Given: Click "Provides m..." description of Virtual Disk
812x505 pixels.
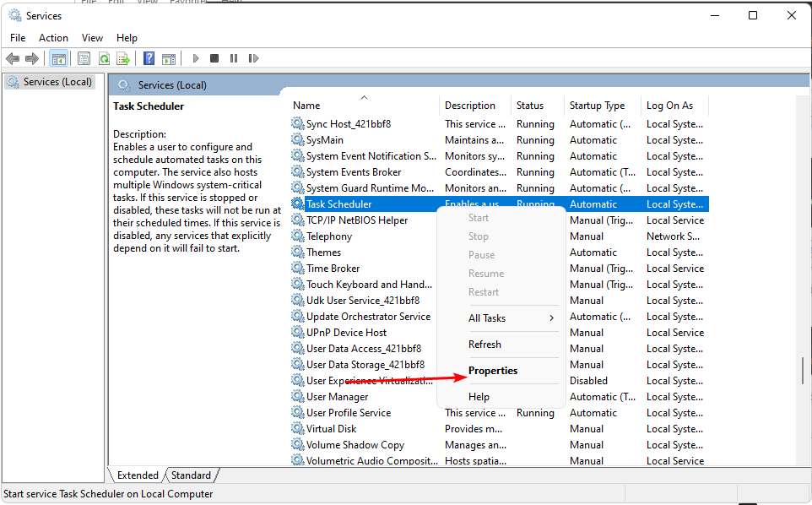Looking at the screenshot, I should coord(474,429).
